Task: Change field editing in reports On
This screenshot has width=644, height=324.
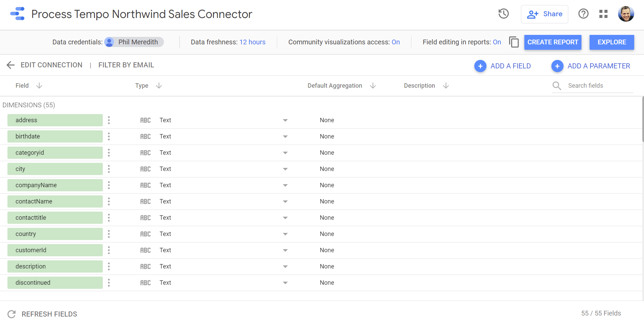Action: [x=497, y=42]
